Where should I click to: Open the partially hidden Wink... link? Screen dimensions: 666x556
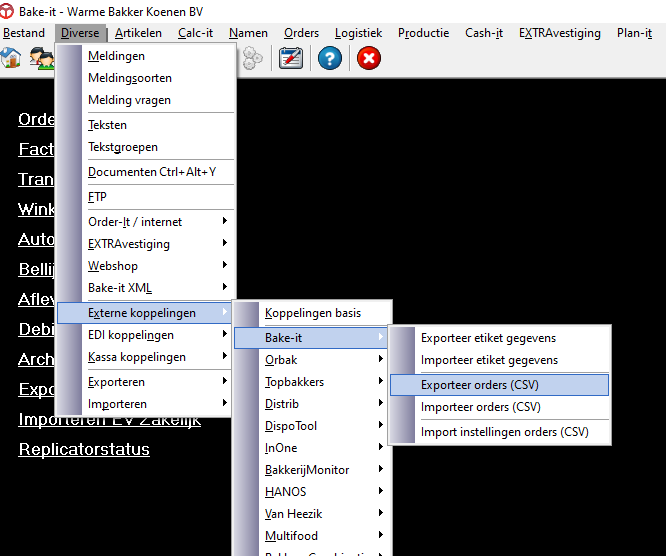tap(36, 209)
